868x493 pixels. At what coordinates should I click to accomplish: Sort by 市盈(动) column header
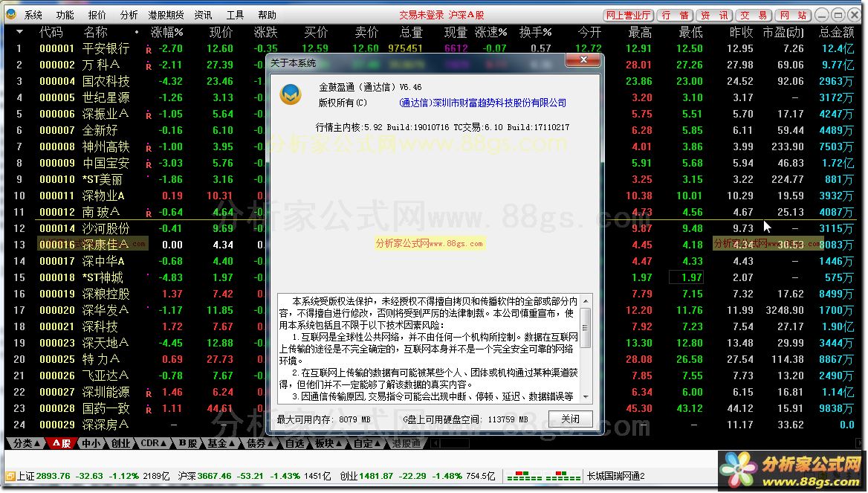point(783,32)
